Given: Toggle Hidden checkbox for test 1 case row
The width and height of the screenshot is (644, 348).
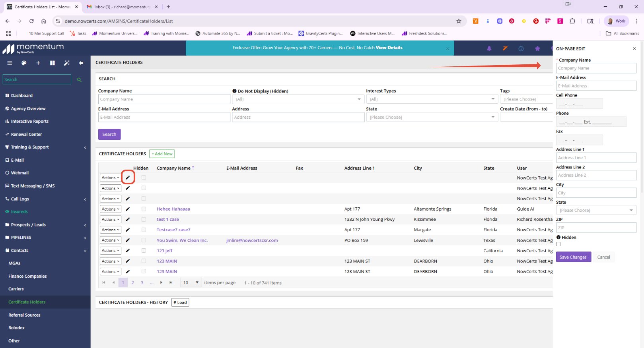Looking at the screenshot, I should pyautogui.click(x=144, y=219).
